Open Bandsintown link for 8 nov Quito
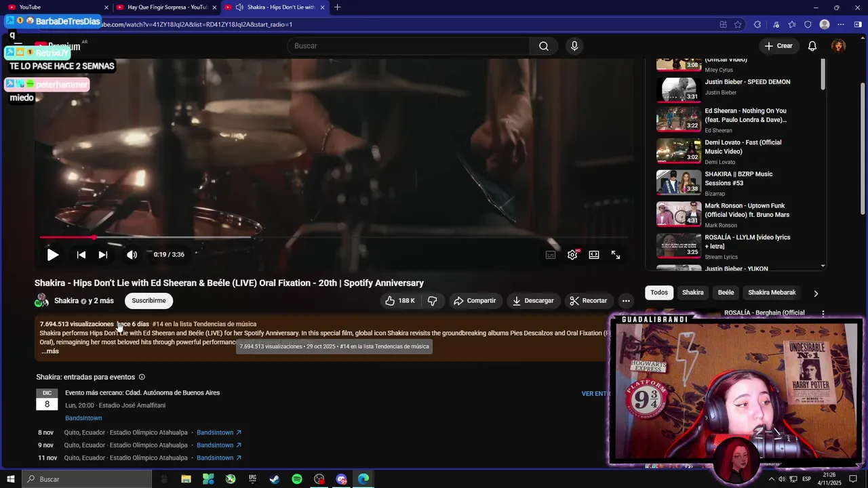The width and height of the screenshot is (868, 488). point(219,432)
